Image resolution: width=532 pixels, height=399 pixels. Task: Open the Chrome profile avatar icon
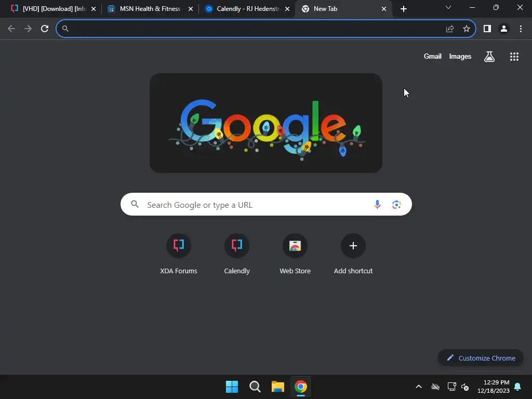pos(504,29)
